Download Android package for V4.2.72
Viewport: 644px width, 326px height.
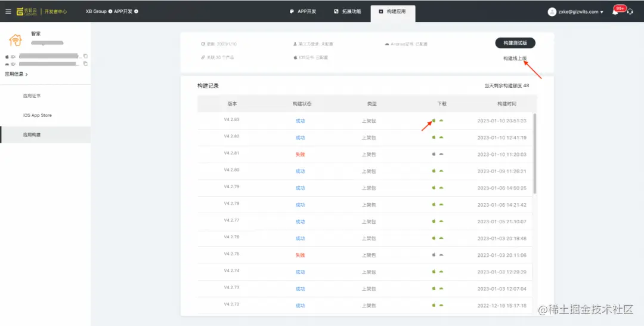441,306
